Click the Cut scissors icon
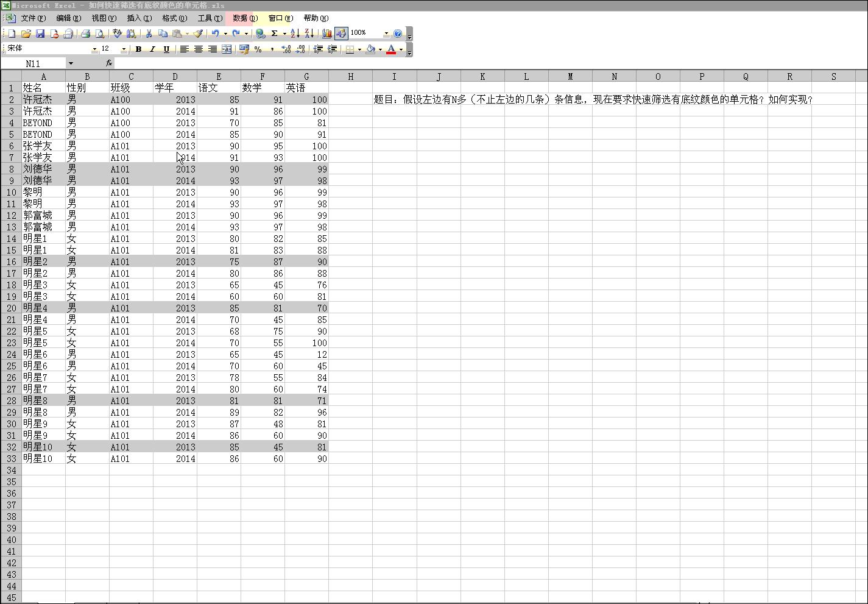This screenshot has width=868, height=604. pos(148,34)
